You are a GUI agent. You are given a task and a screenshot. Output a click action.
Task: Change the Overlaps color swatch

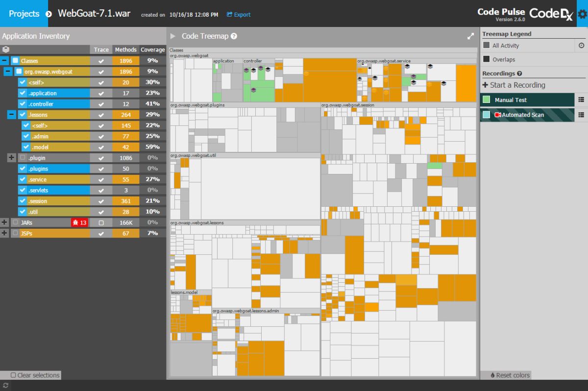coord(487,59)
